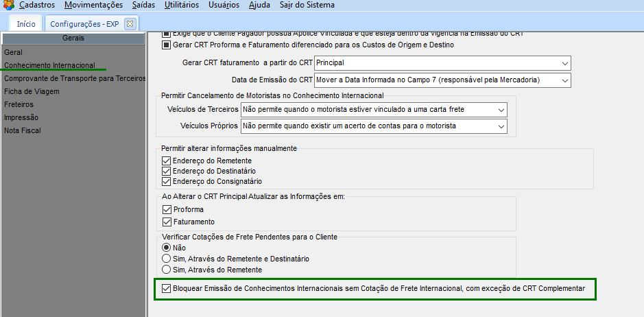Open the Cadastros menu
This screenshot has width=644, height=317.
[37, 5]
